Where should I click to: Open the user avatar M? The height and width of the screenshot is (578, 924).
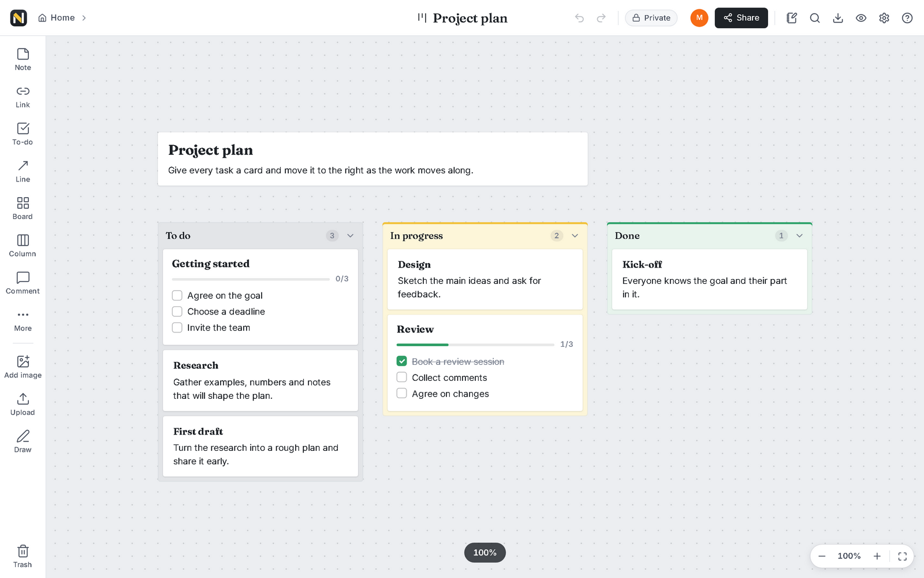tap(699, 18)
